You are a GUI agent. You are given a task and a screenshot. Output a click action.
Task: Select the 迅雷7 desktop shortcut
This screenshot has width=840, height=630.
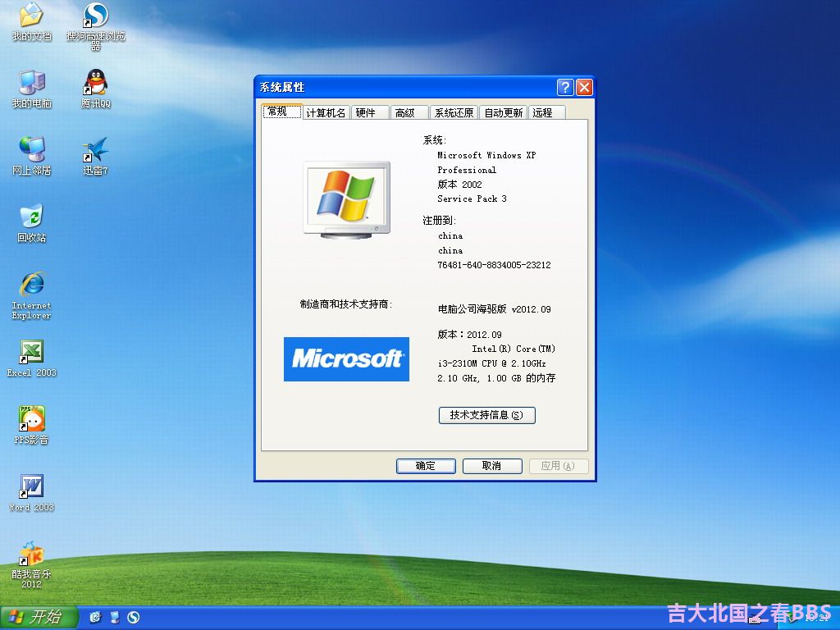tap(96, 156)
